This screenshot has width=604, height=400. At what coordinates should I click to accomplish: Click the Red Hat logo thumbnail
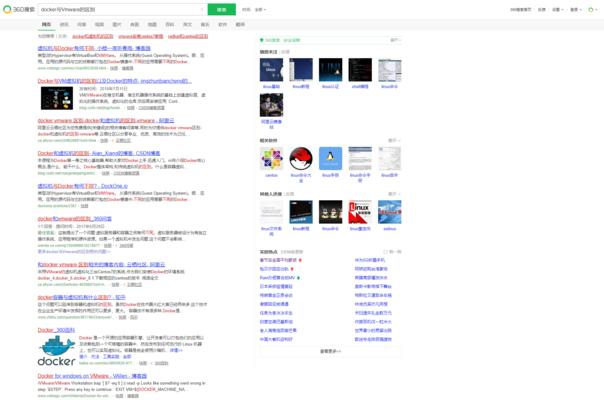click(x=301, y=158)
